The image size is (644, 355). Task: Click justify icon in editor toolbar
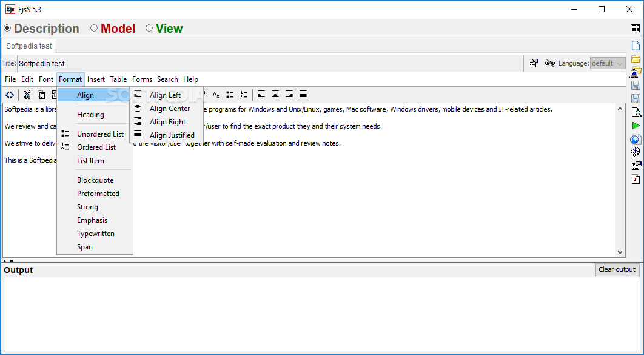pyautogui.click(x=303, y=95)
